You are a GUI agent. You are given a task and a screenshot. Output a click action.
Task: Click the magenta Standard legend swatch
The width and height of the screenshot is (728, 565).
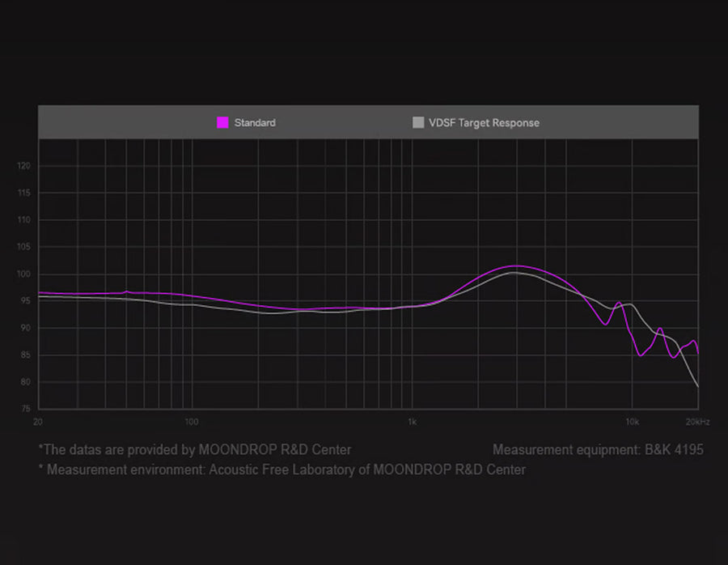[x=222, y=123]
